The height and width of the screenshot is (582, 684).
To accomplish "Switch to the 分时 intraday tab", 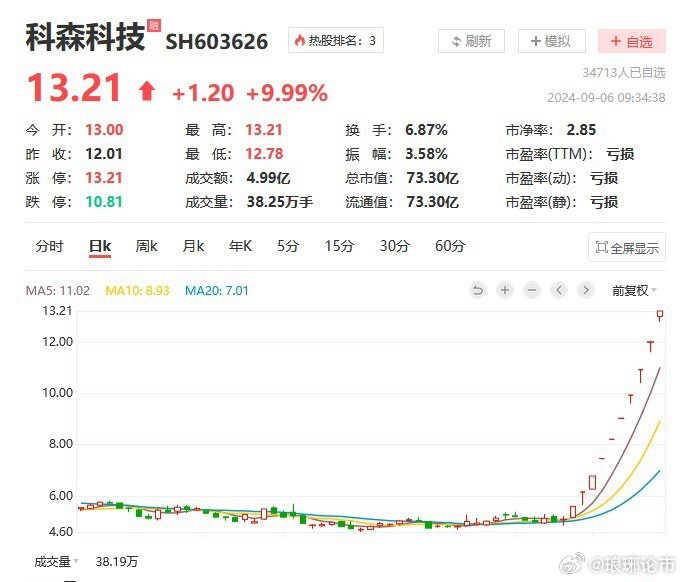I will (x=49, y=246).
